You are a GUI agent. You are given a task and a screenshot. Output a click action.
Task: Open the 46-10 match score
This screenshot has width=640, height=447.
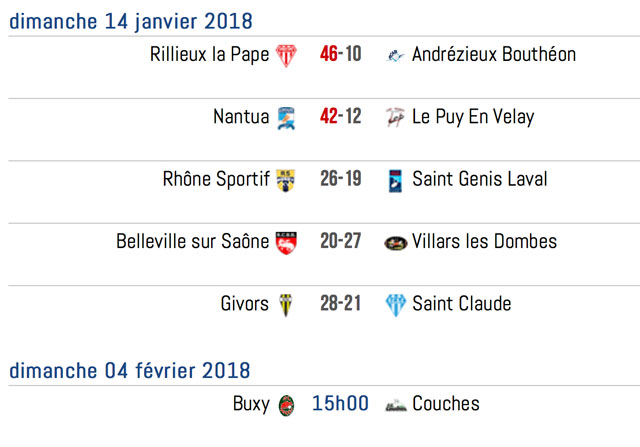pos(340,54)
